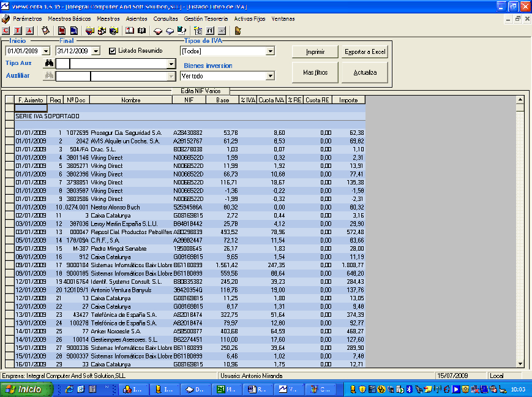
Task: Open the Final date dropdown
Action: pyautogui.click(x=96, y=51)
